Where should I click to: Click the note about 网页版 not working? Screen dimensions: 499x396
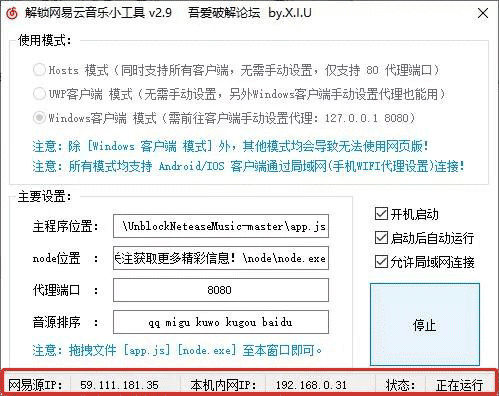click(x=230, y=146)
